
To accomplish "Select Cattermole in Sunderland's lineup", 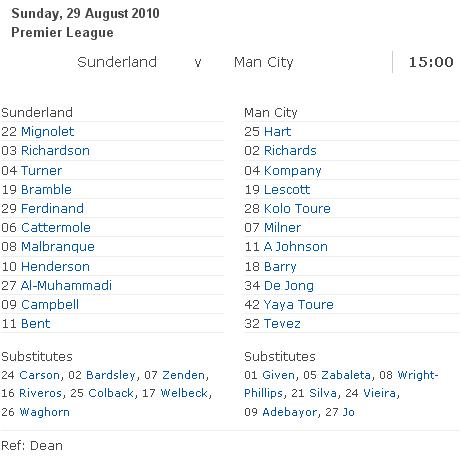I will 56,228.
